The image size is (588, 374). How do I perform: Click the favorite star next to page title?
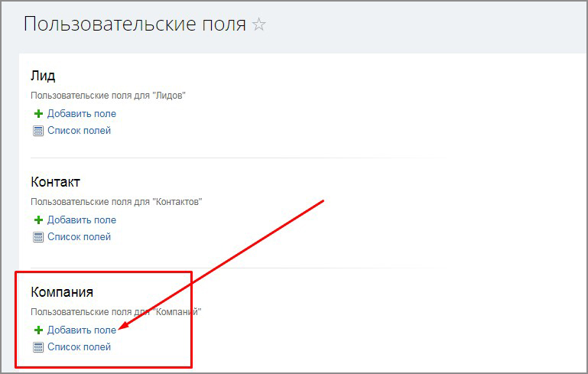tap(259, 24)
